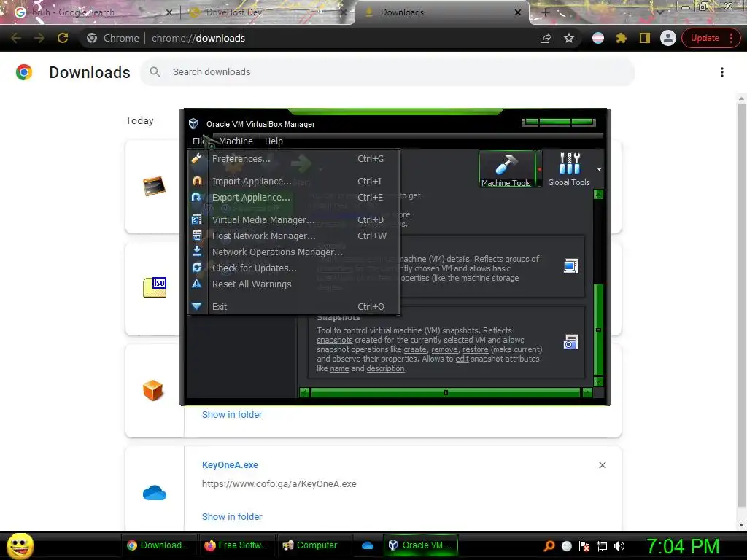Screen dimensions: 747x560
Task: Follow the 'remove' link in Snapshots text
Action: [x=444, y=349]
